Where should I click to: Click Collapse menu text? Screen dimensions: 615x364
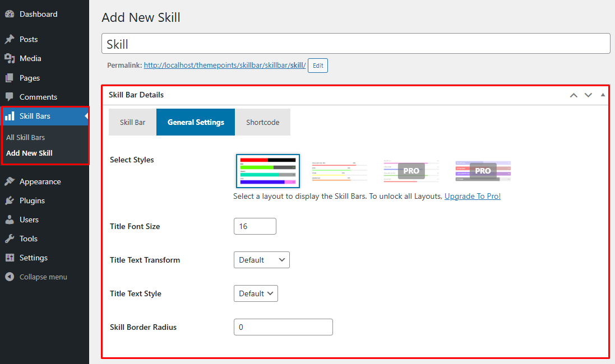pyautogui.click(x=43, y=277)
